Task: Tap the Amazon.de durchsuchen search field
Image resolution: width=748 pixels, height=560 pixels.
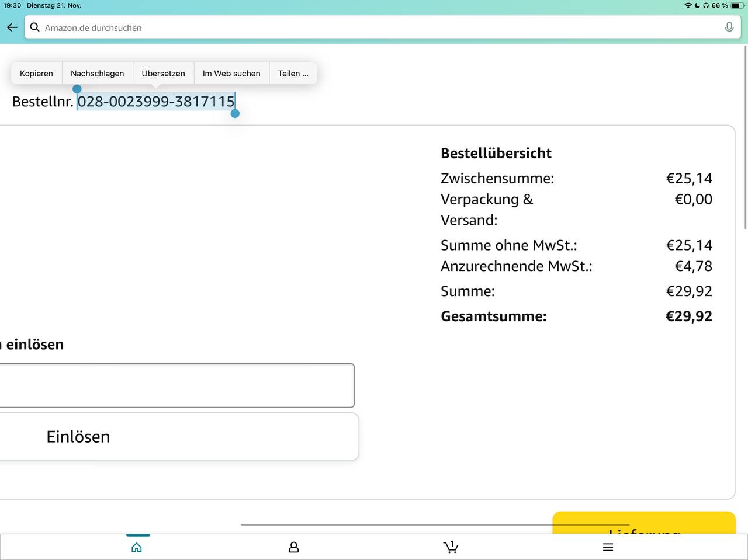Action: [x=374, y=27]
